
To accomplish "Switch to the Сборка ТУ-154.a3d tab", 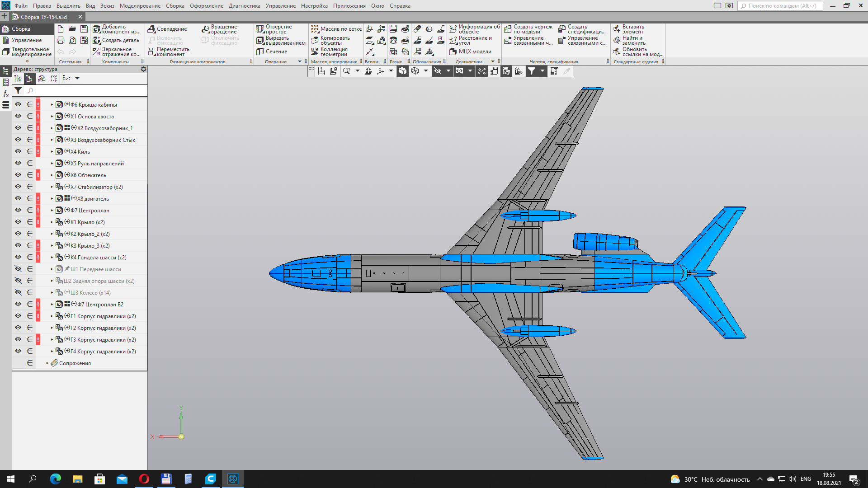I will click(x=43, y=17).
